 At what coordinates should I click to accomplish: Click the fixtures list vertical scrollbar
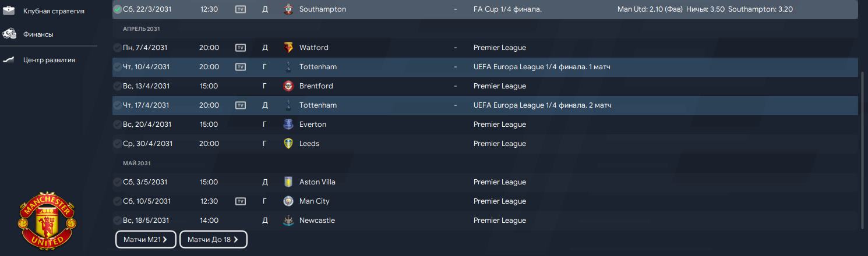tap(863, 150)
